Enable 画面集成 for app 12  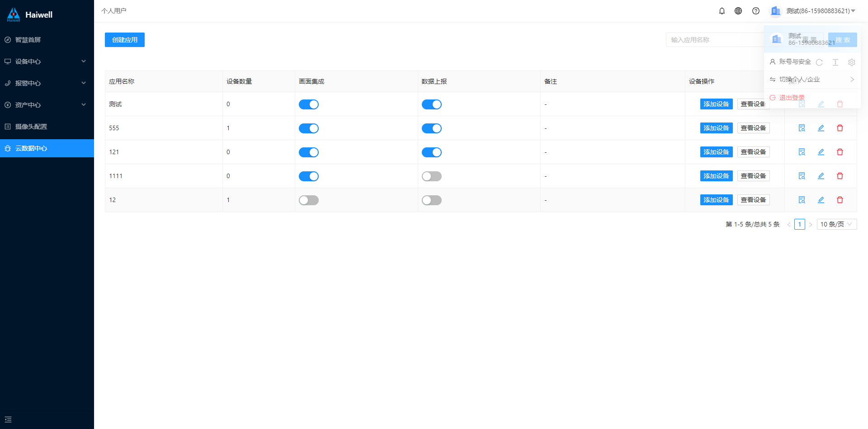tap(309, 200)
